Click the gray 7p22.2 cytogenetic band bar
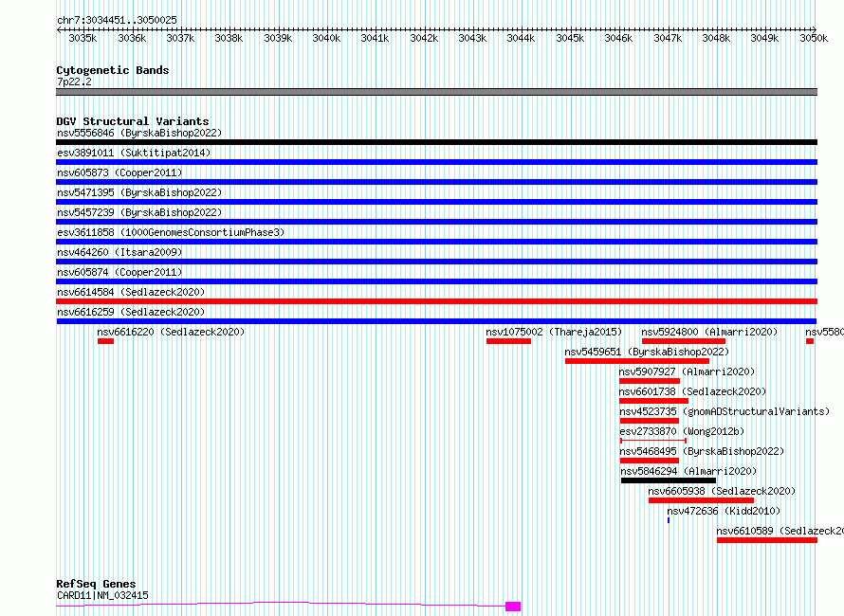The image size is (844, 616). point(436,92)
